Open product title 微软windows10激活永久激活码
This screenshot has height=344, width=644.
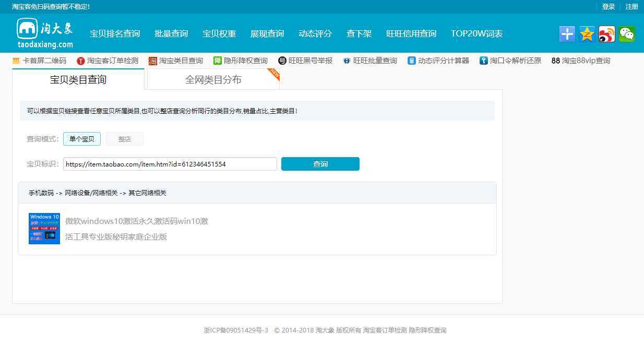[137, 229]
